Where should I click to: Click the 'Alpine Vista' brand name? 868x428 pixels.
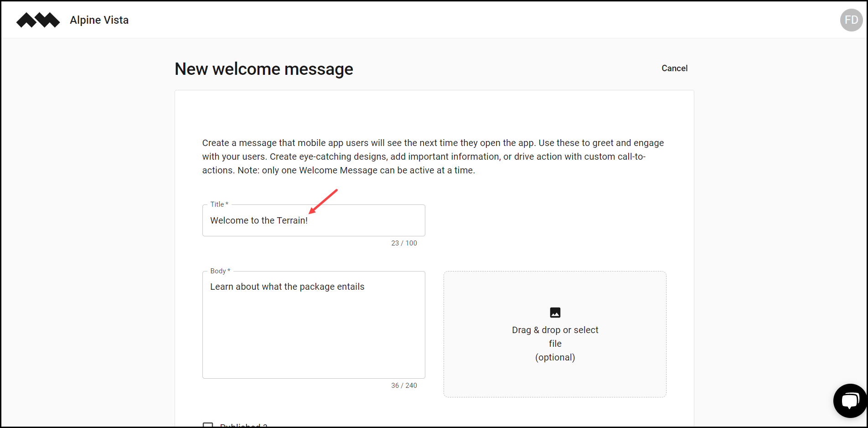pyautogui.click(x=99, y=20)
